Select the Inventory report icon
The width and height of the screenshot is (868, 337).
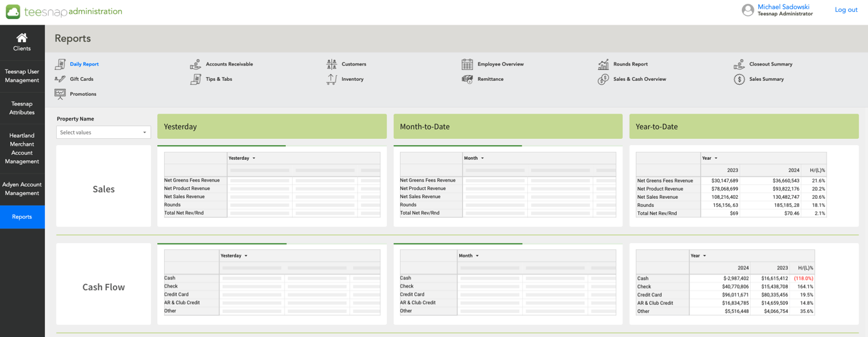332,79
